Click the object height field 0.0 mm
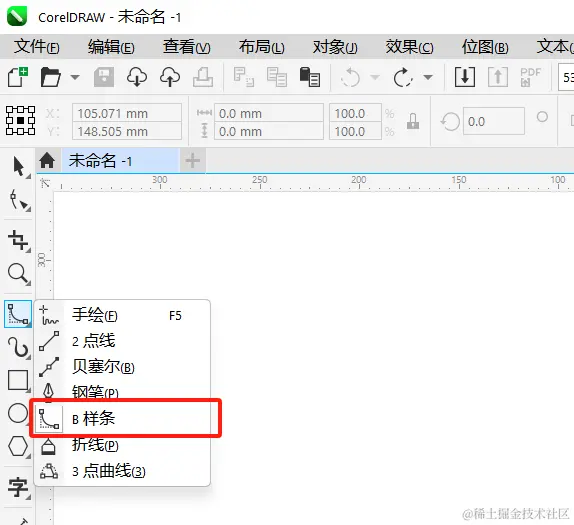574x525 pixels. click(x=269, y=131)
